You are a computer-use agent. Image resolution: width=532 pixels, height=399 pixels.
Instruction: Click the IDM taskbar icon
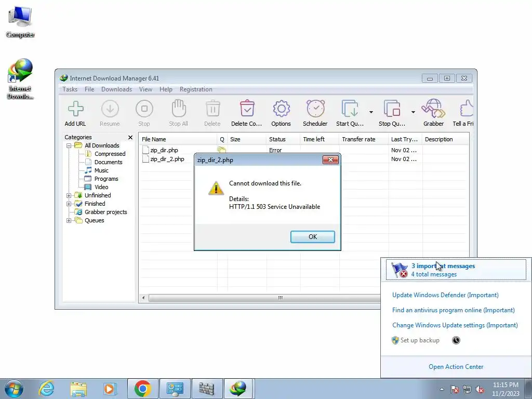pos(238,389)
